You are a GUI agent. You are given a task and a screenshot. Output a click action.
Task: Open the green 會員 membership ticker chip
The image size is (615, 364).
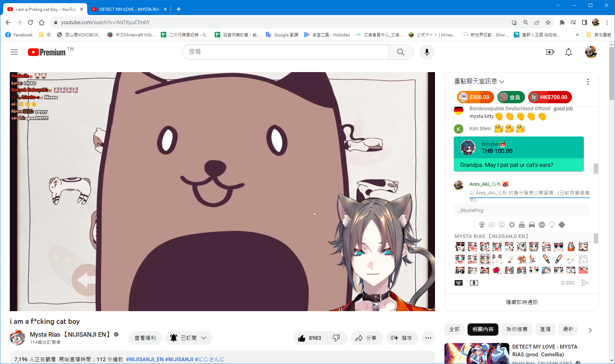pos(511,97)
